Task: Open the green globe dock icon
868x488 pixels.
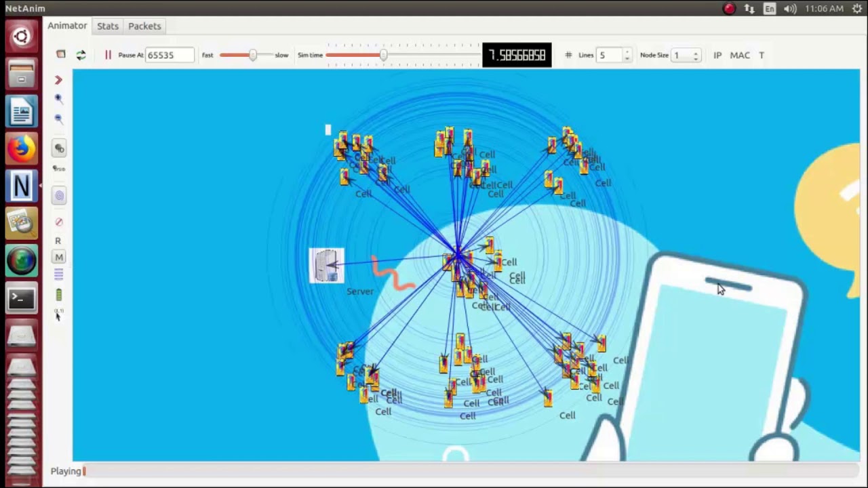Action: (x=21, y=261)
